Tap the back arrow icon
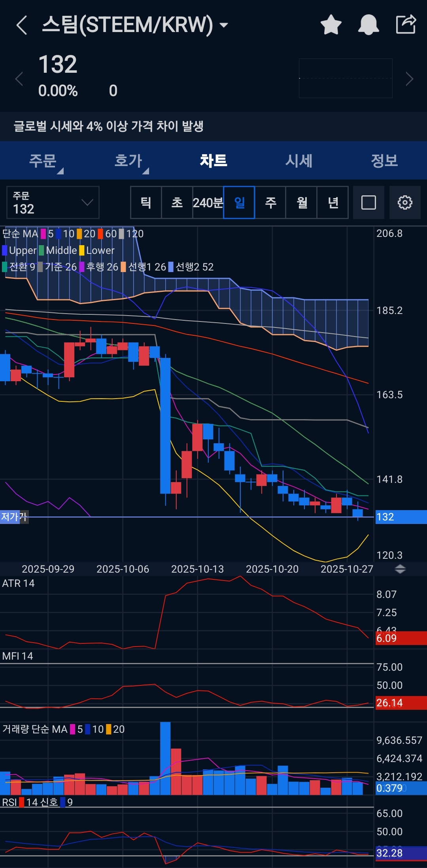Viewport: 427px width, 868px height. [x=22, y=25]
